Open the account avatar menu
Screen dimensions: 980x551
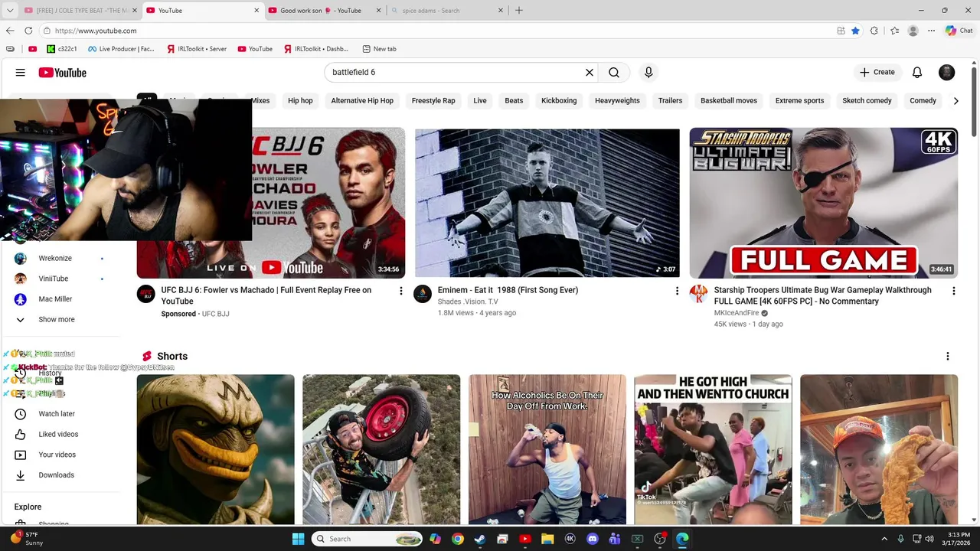click(947, 73)
